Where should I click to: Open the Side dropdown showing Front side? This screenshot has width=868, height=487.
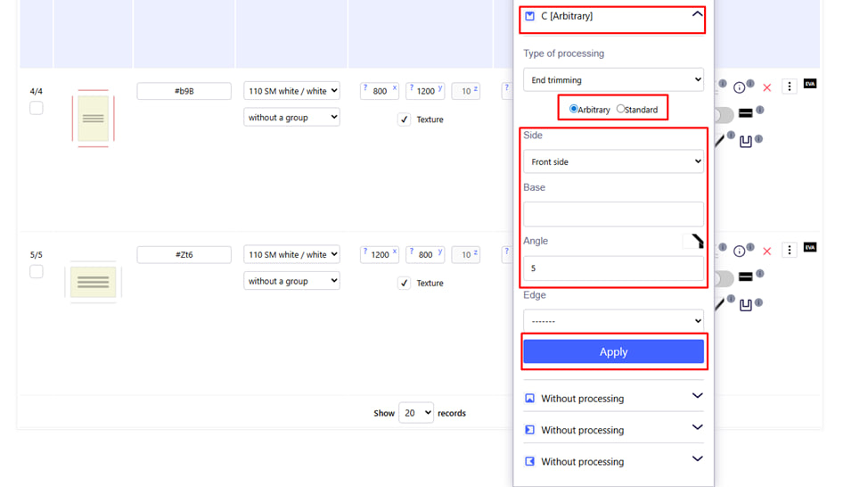613,161
